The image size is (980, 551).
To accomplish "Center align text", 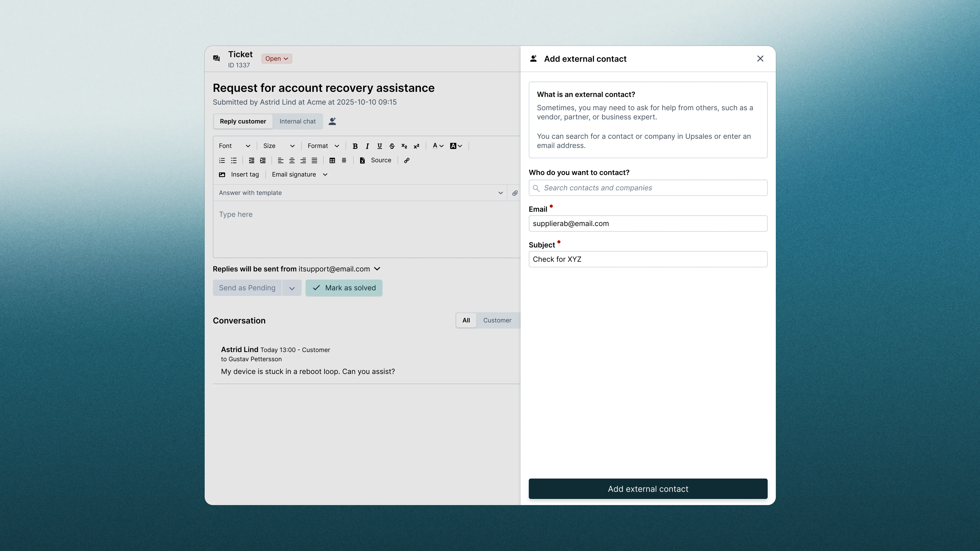I will point(292,160).
